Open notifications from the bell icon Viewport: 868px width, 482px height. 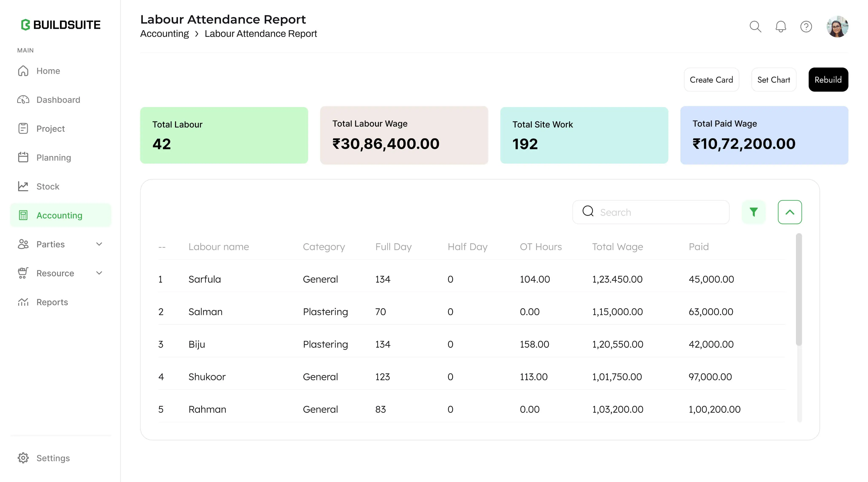point(781,27)
